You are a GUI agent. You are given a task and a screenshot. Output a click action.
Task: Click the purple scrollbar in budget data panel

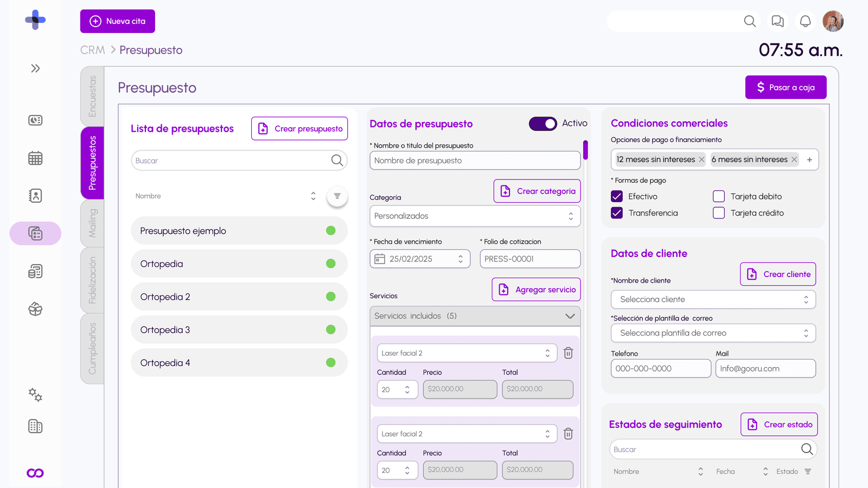pyautogui.click(x=585, y=150)
